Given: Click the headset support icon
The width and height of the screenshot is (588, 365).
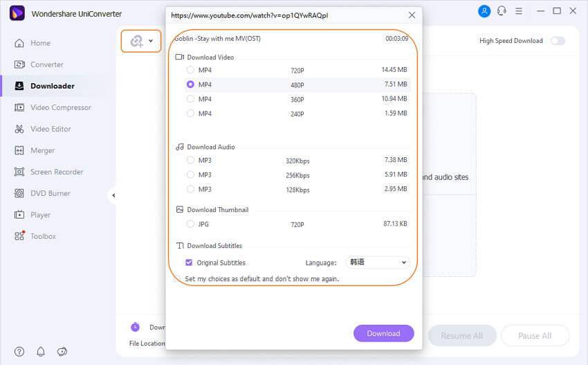Looking at the screenshot, I should click(502, 11).
